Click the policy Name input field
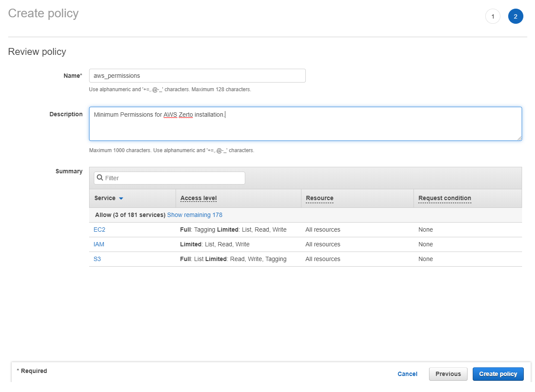This screenshot has width=535, height=392. [197, 76]
